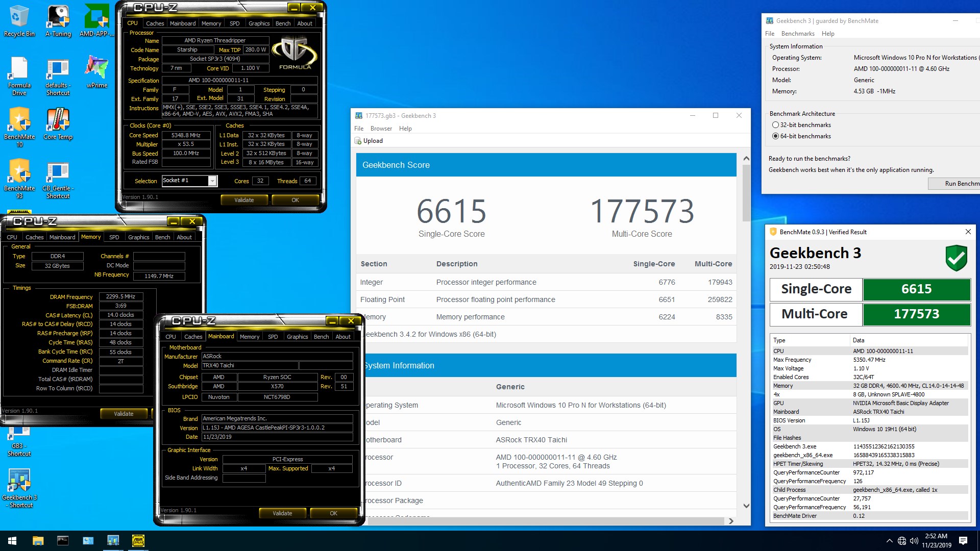
Task: Open the command prompt taskbar icon
Action: [x=63, y=541]
